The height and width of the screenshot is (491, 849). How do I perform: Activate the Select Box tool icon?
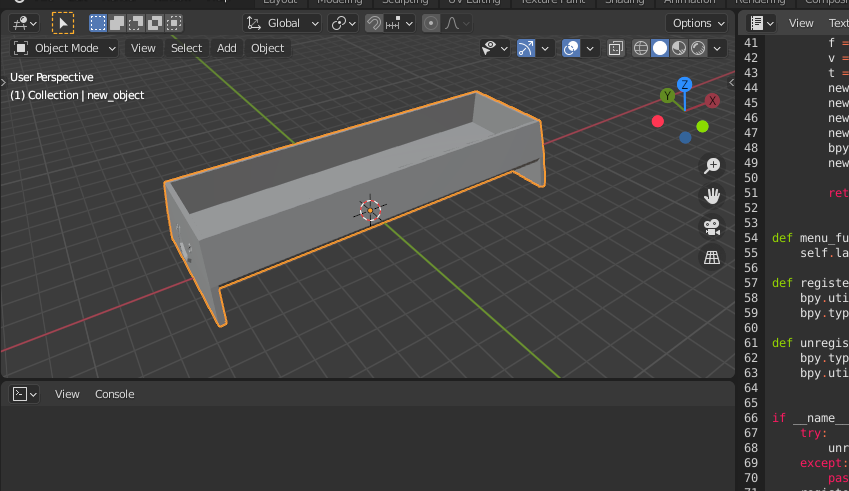[x=63, y=23]
